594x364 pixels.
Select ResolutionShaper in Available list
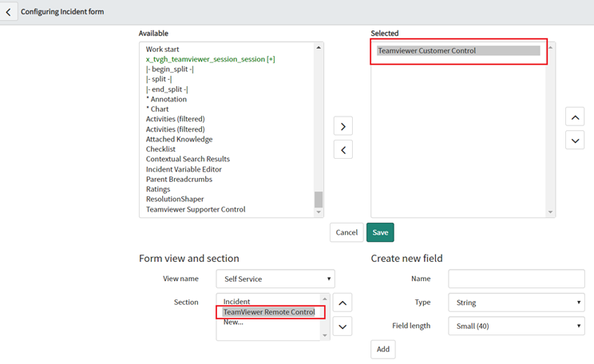175,199
